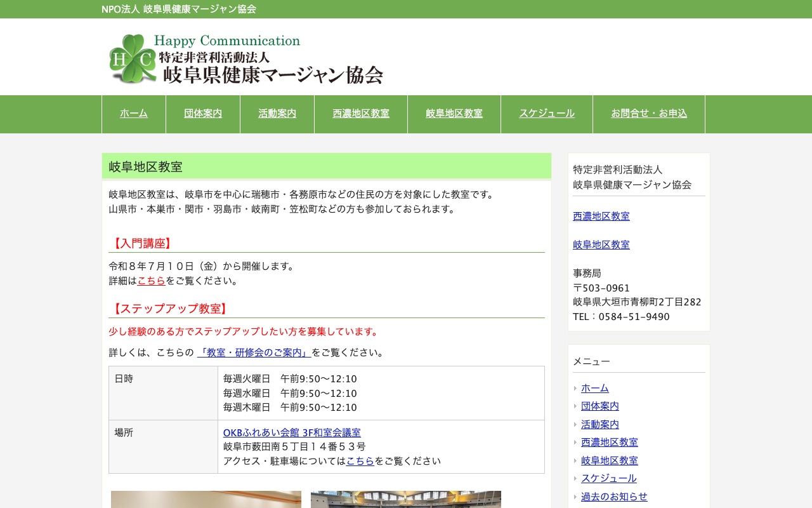Viewport: 812px width, 508px height.
Task: Click the arrow marker beside ホーム menu item
Action: click(x=575, y=388)
